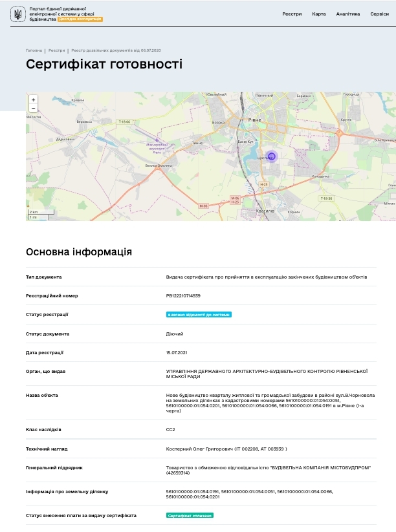Click the M-06 road shield on the map
The width and height of the screenshot is (396, 532).
[203, 206]
